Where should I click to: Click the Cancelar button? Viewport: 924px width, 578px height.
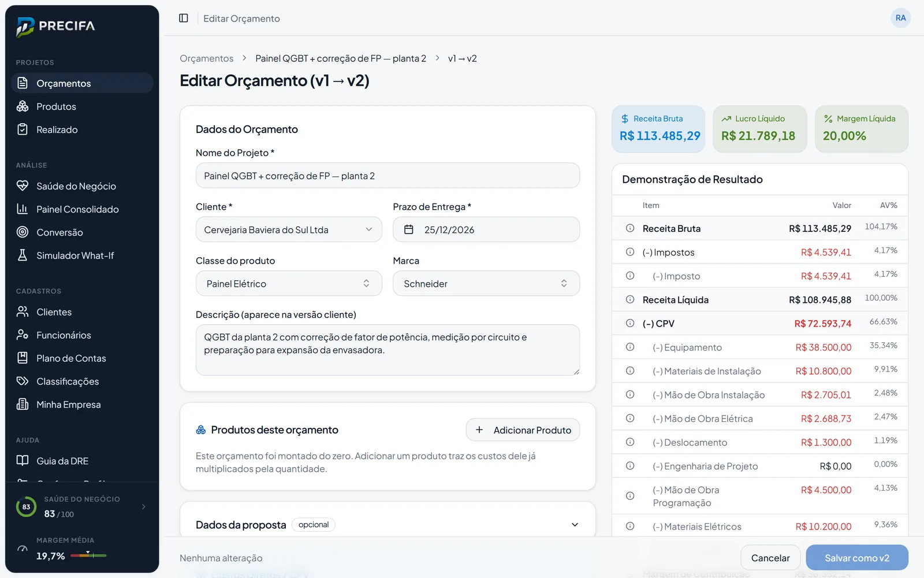[x=770, y=558]
